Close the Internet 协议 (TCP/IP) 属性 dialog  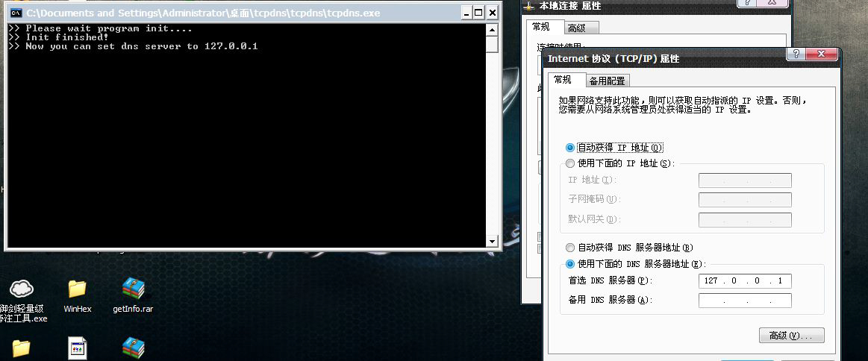click(x=822, y=54)
